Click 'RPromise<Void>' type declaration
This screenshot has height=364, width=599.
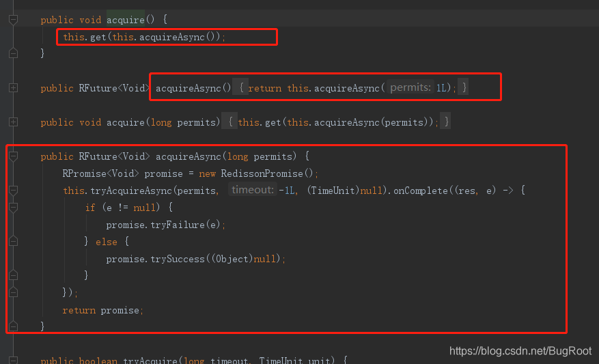100,173
